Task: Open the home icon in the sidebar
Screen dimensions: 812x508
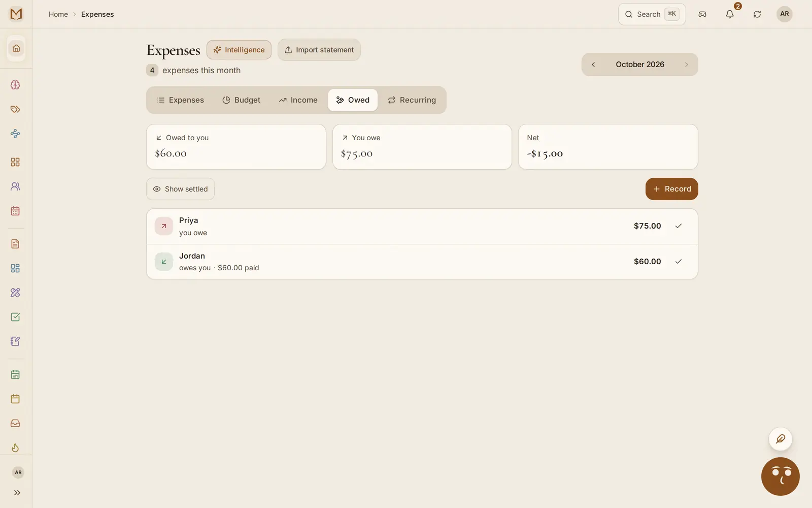Action: [x=16, y=48]
